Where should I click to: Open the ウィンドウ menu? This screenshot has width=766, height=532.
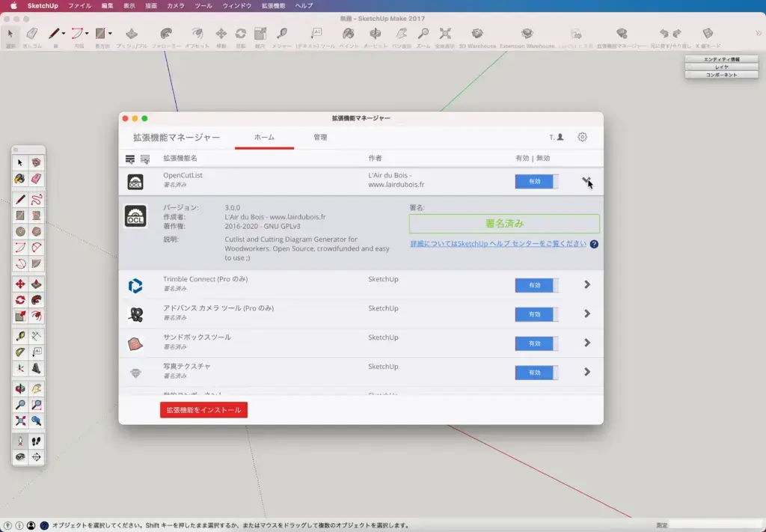[x=237, y=6]
